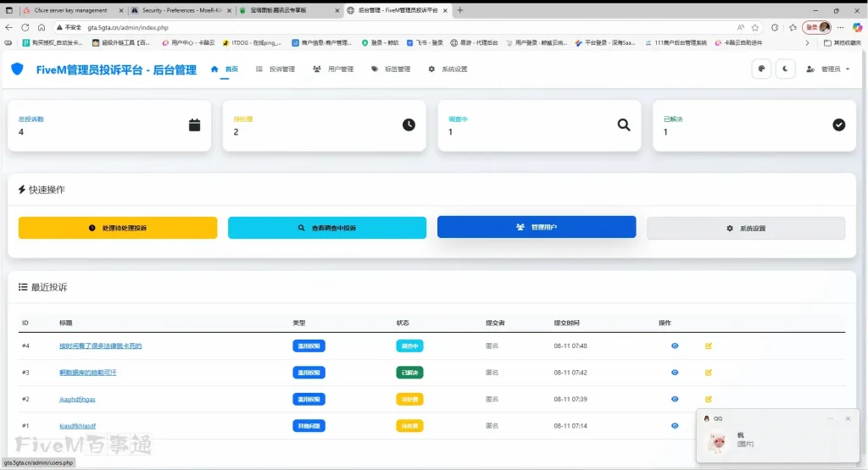Click the blue shield logo icon
868x470 pixels.
pos(17,69)
